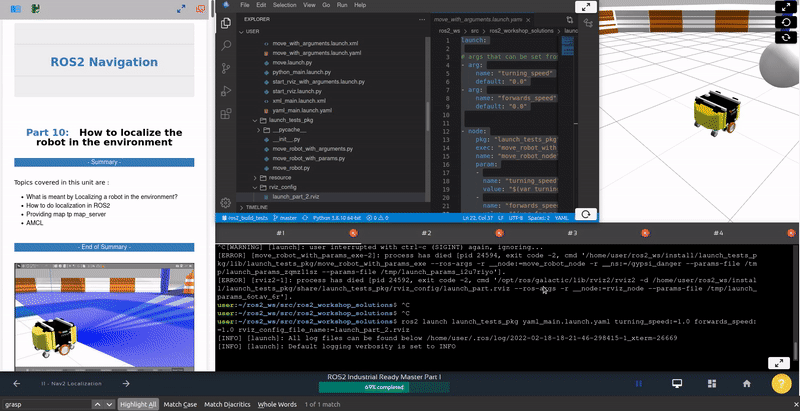The width and height of the screenshot is (800, 411).
Task: Open the VS Code Explorer view icon
Action: (x=226, y=23)
